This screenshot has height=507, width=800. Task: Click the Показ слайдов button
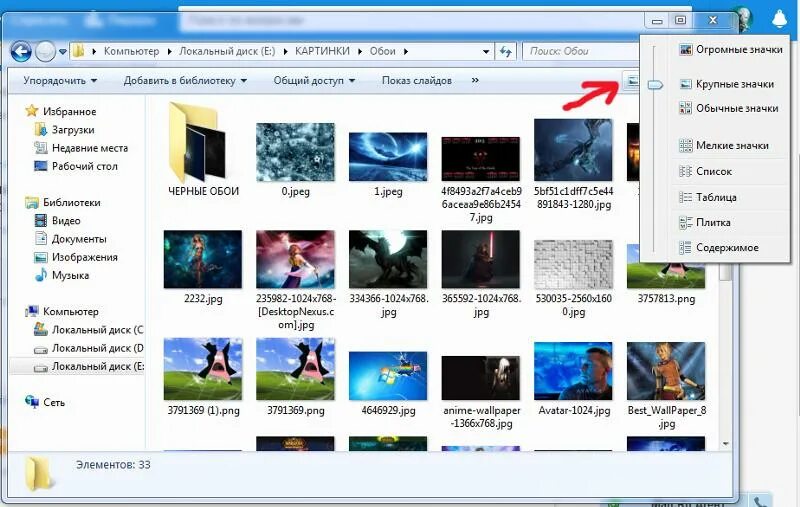[x=417, y=81]
